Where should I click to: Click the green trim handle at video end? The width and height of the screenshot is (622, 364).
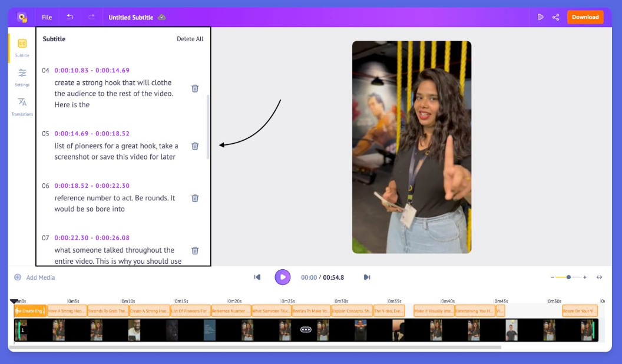(594, 330)
